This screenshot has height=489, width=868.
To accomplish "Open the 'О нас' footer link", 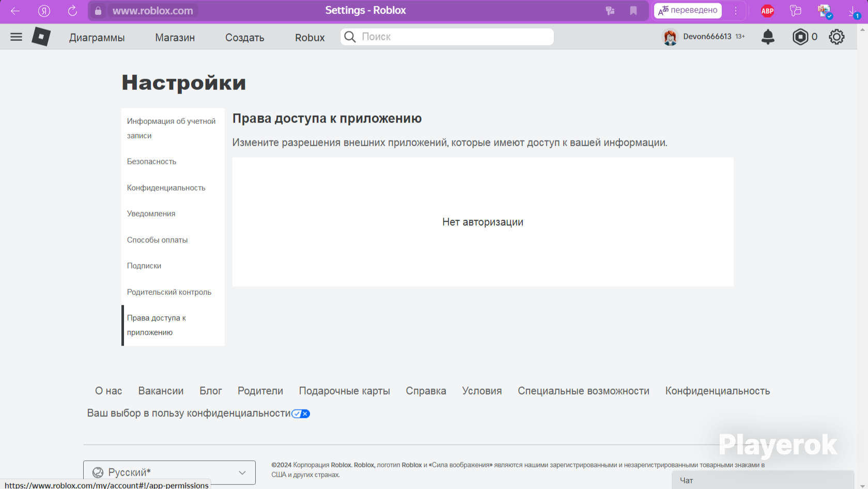I will point(109,391).
